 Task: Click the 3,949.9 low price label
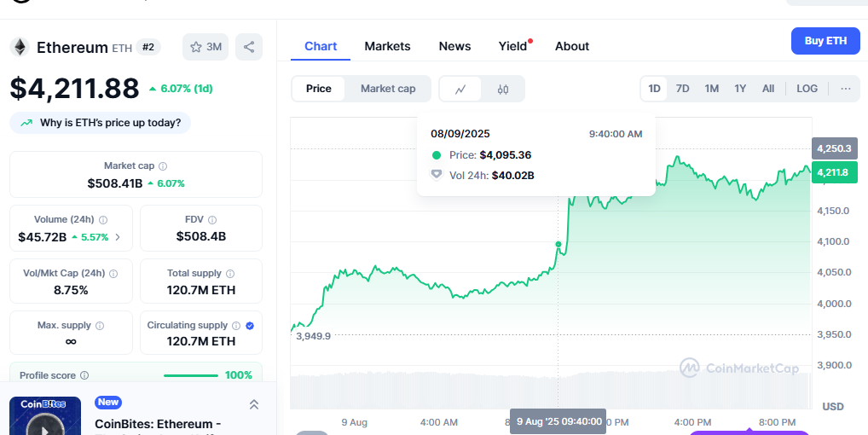click(313, 336)
